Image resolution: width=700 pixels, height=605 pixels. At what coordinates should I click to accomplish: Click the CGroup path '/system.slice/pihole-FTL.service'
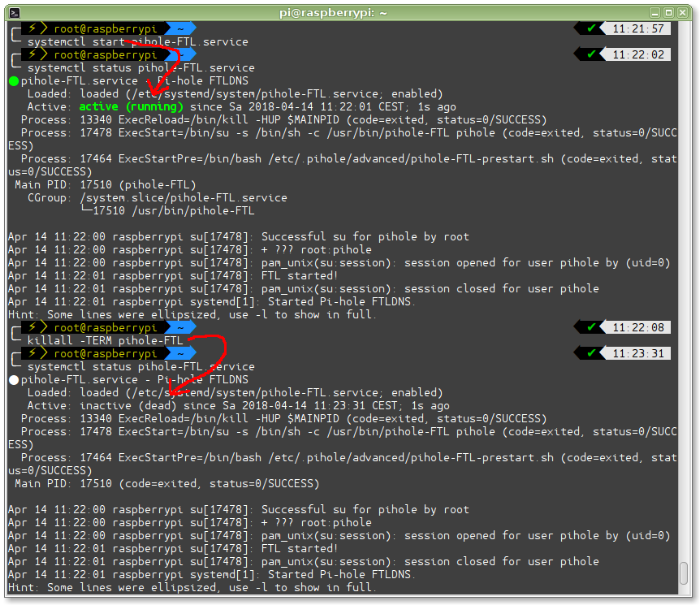click(184, 198)
